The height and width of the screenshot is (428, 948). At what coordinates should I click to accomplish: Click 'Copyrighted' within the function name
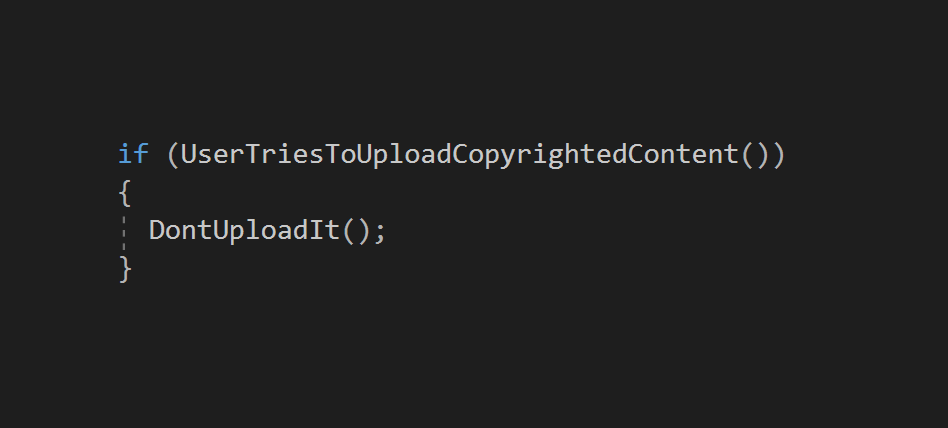click(540, 155)
